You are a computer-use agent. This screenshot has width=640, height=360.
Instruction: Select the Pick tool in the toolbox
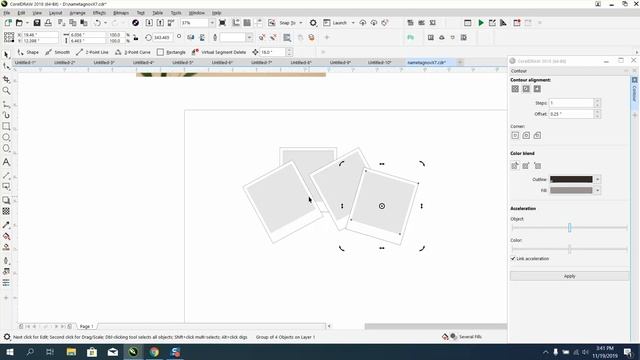6,54
